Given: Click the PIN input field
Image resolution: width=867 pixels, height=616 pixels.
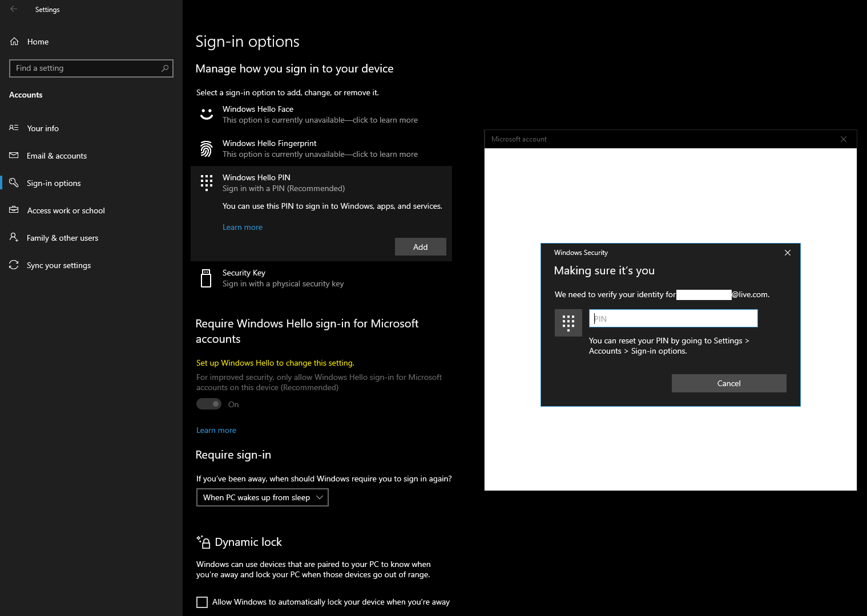Looking at the screenshot, I should [674, 318].
